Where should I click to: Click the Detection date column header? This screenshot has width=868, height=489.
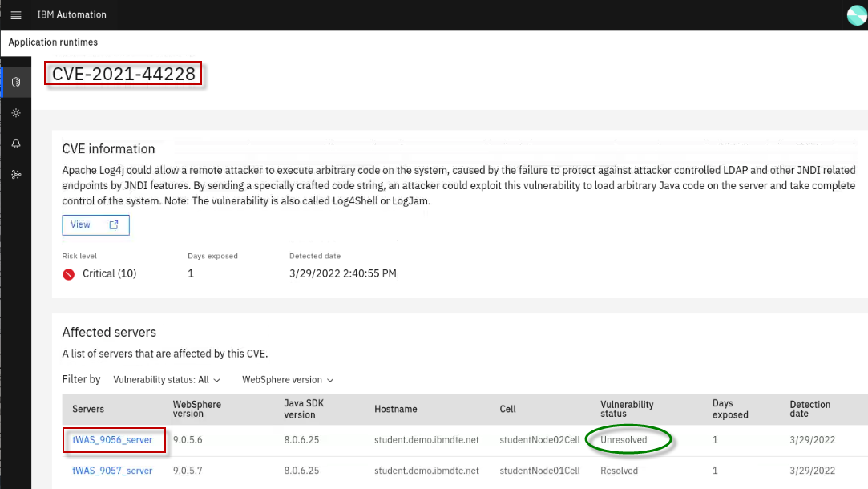(x=809, y=409)
